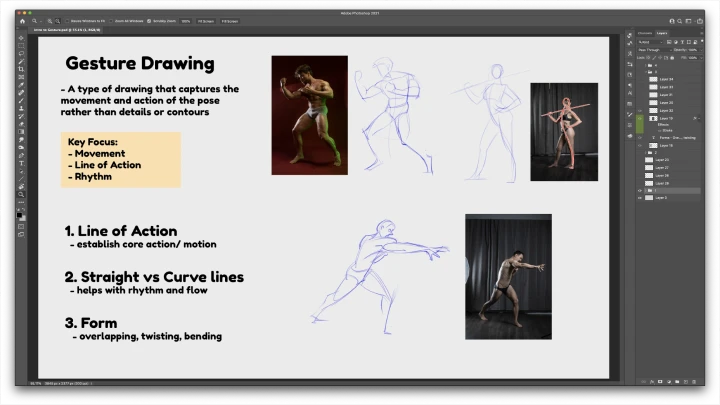720x405 pixels.
Task: Select the Magic Wand tool
Action: pos(21,62)
